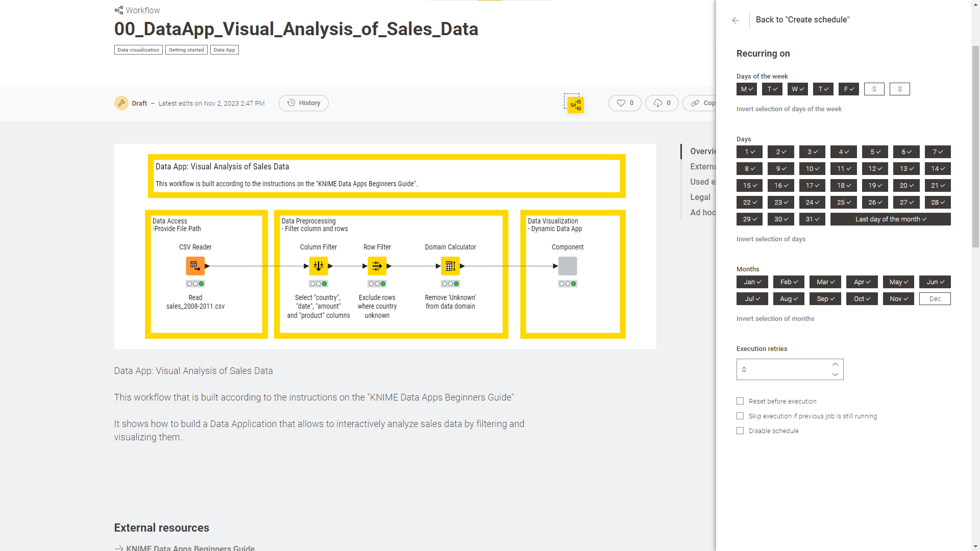Click the Used extensions tab
This screenshot has width=980, height=551.
pos(702,182)
